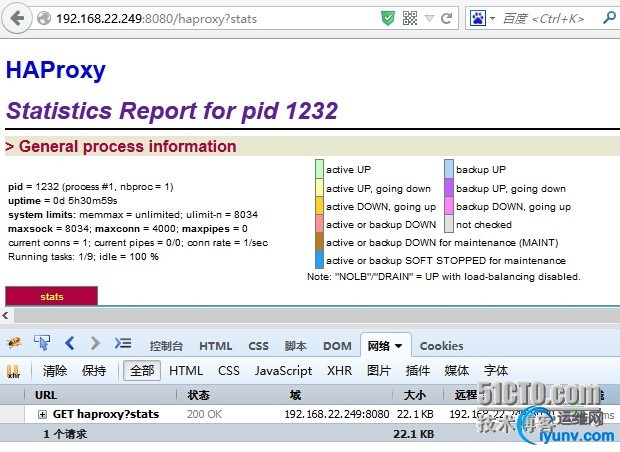Click the MAINT brown legend swatch
620x452 pixels.
point(319,242)
